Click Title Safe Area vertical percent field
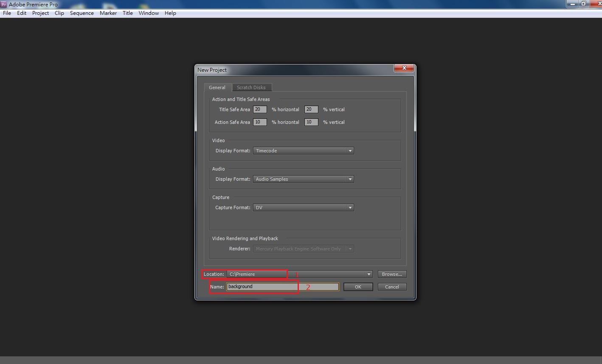Screen dimensions: 602x364 point(311,109)
